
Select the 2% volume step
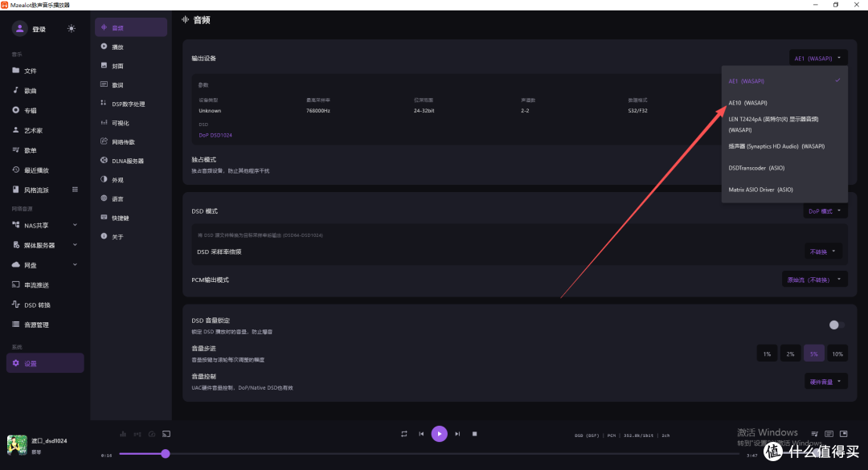point(791,354)
